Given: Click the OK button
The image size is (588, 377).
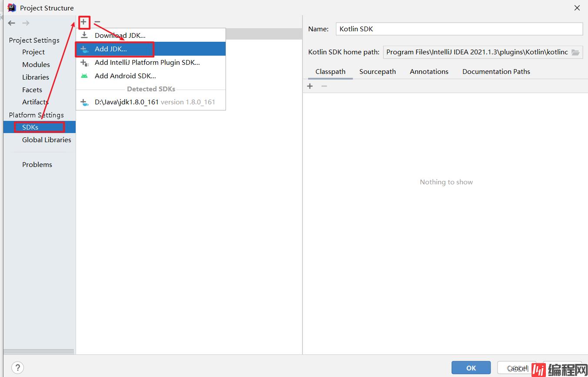Looking at the screenshot, I should pos(471,368).
